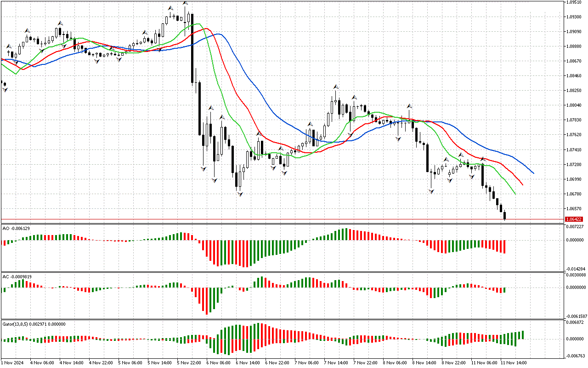Click the 1.06990 price axis value
This screenshot has width=588, height=368.
coord(574,179)
